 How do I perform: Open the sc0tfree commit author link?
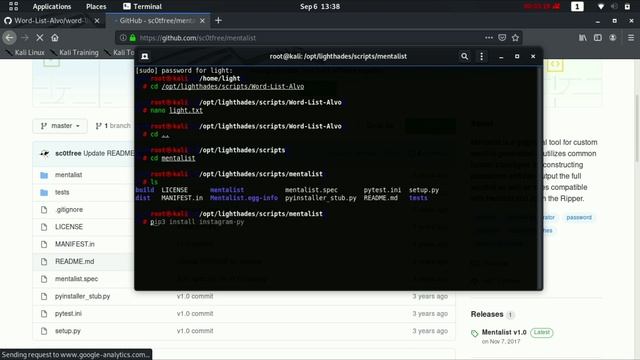coord(68,153)
